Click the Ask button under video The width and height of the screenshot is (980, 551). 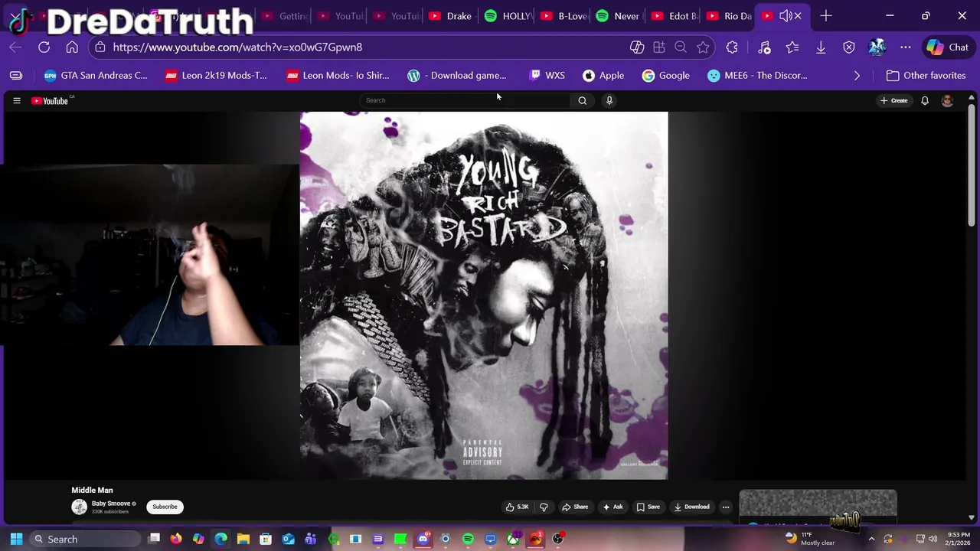tap(612, 507)
